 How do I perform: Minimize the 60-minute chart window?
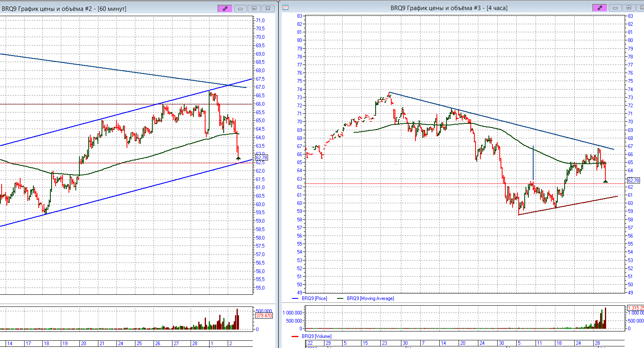(x=240, y=8)
